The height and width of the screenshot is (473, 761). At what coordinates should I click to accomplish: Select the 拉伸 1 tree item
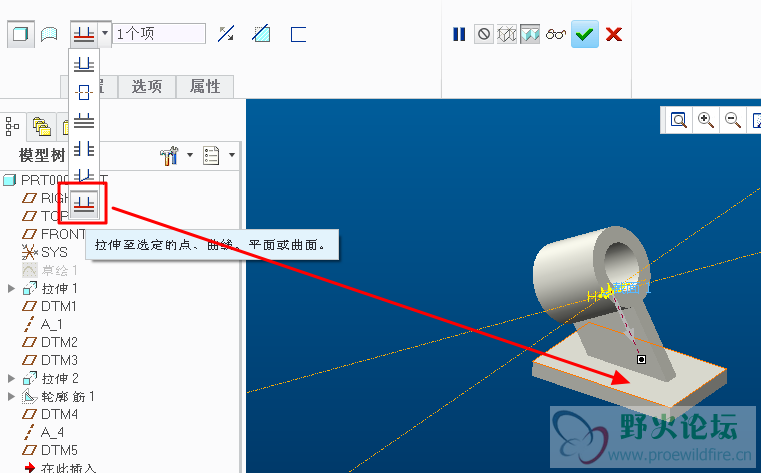pyautogui.click(x=50, y=288)
